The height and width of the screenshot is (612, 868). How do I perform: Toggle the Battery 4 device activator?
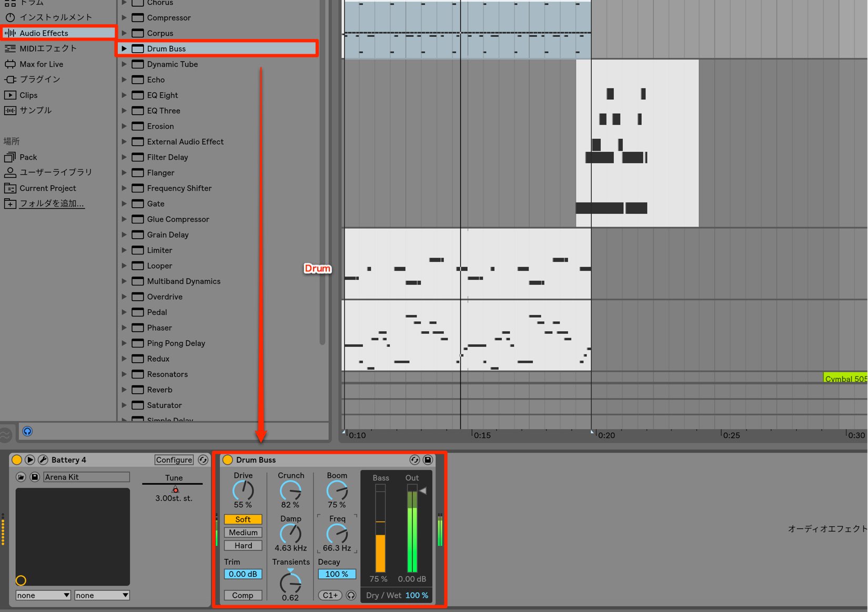17,460
